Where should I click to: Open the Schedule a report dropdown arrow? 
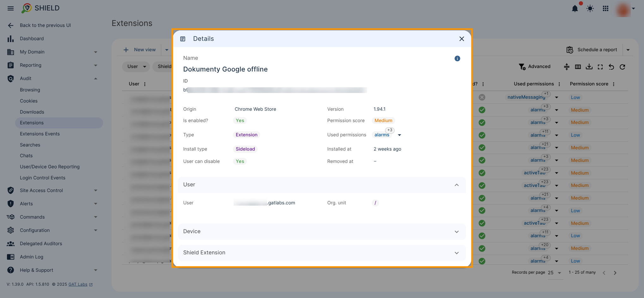[x=628, y=50]
